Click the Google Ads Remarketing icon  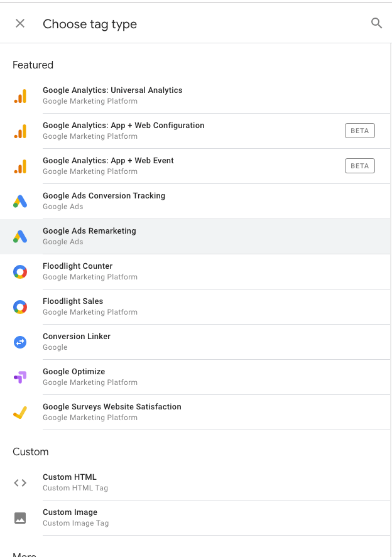pyautogui.click(x=20, y=236)
